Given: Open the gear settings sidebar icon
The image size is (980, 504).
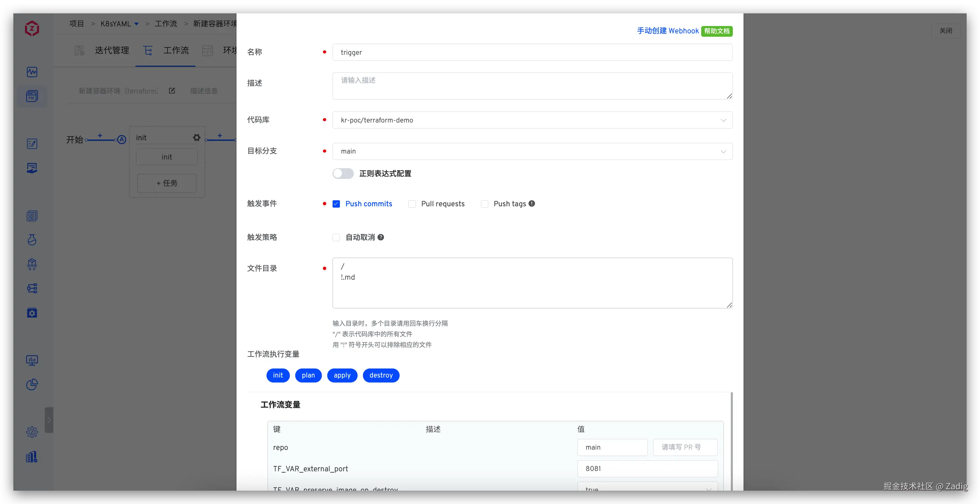Looking at the screenshot, I should pos(32,432).
